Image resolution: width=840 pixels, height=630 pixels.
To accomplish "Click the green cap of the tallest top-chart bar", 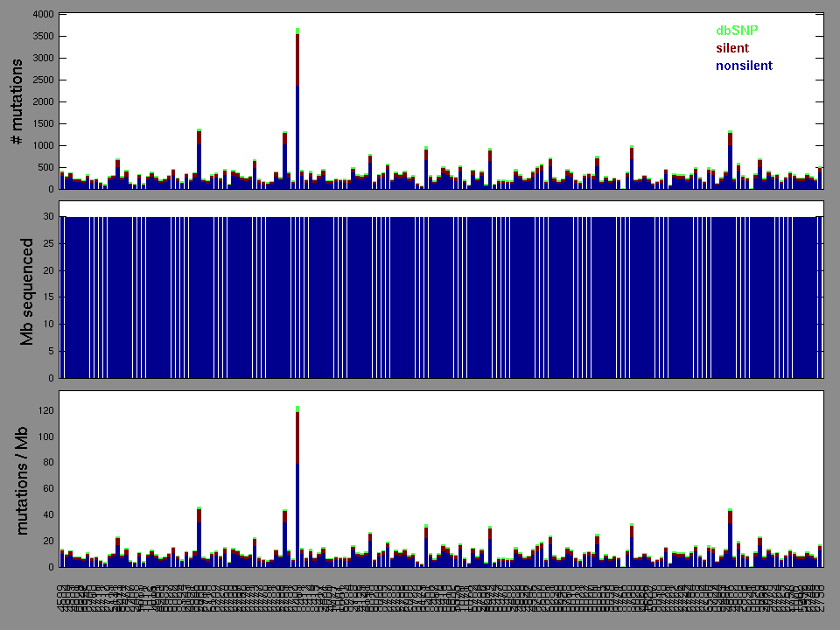I will [297, 31].
